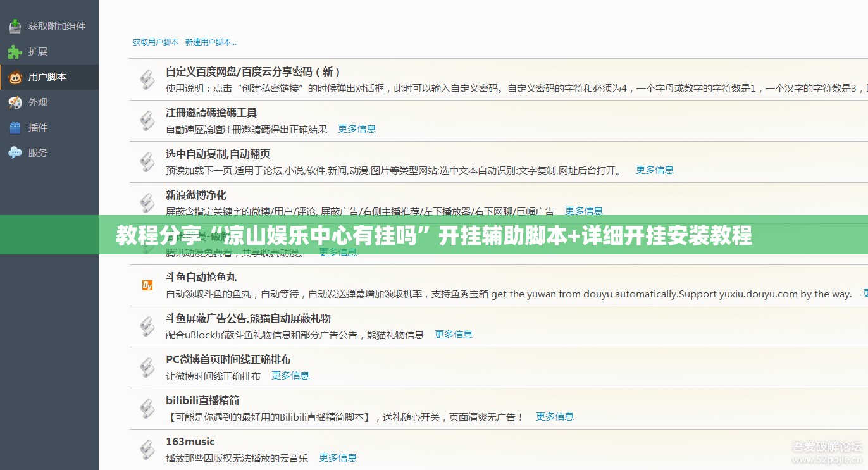The width and height of the screenshot is (868, 470).
Task: Select the title 斗鱼屏蔽广告公告,熊猫自动屏蔽礼物
Action: tap(248, 319)
